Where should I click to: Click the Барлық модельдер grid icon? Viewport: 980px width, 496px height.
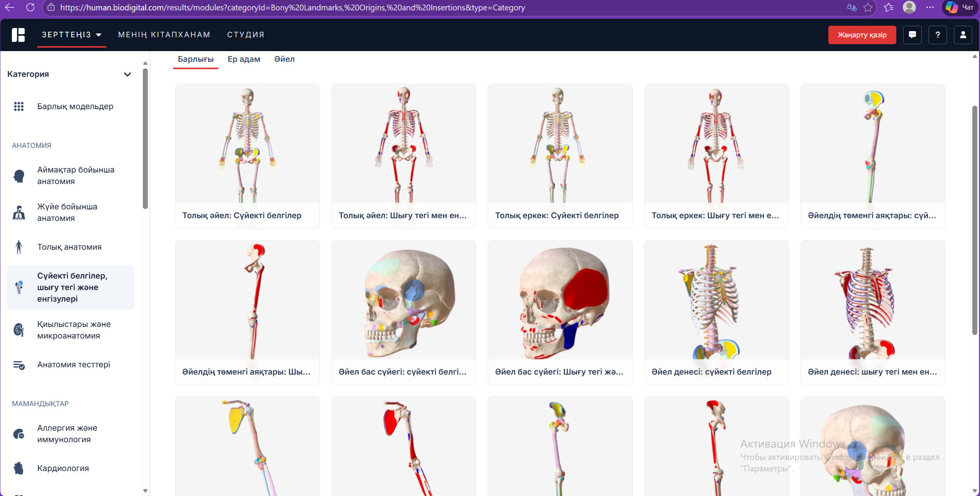[18, 106]
